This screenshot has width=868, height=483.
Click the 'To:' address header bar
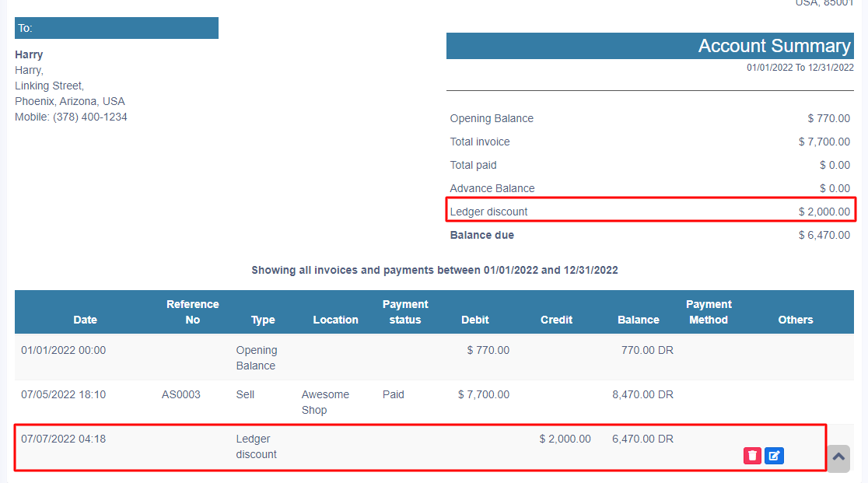(117, 28)
